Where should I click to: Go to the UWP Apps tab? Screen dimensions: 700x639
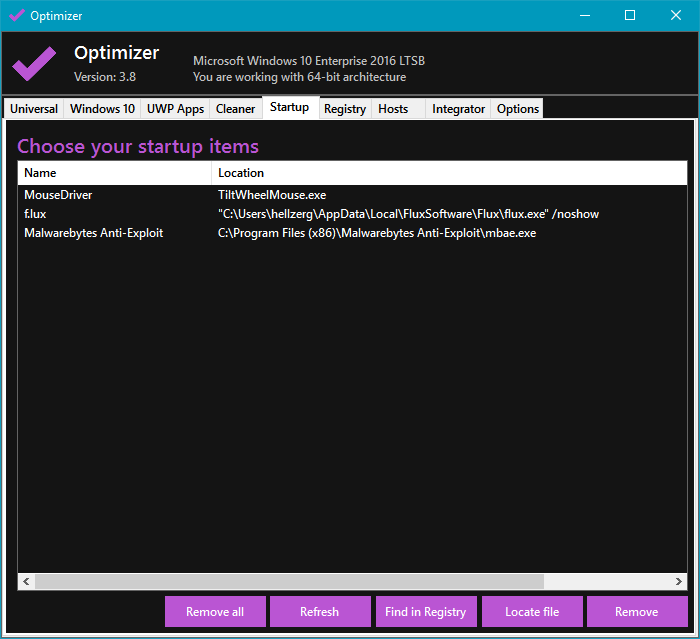pos(175,109)
